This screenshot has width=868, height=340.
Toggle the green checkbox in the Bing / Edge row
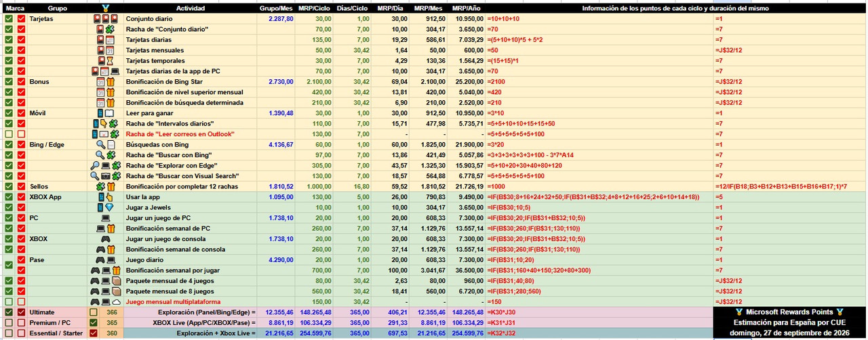[8, 144]
